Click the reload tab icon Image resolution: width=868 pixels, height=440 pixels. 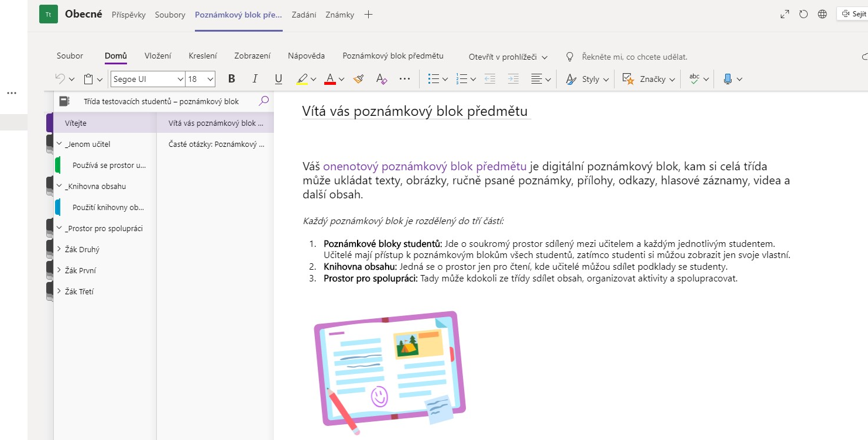pos(804,15)
